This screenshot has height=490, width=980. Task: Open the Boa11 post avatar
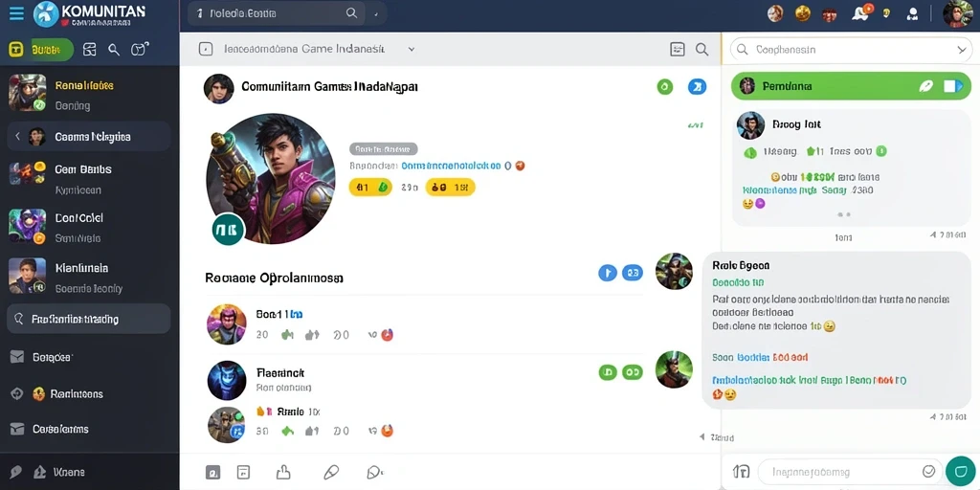(227, 324)
